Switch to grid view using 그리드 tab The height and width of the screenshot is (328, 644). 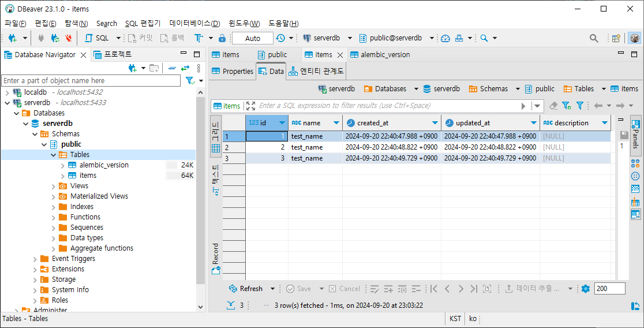click(x=216, y=136)
